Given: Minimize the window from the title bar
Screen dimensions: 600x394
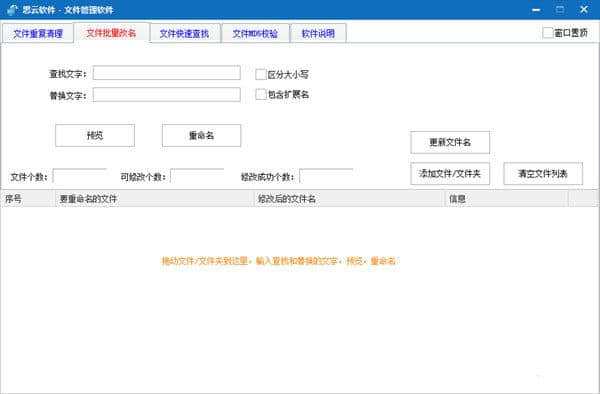Looking at the screenshot, I should point(536,10).
